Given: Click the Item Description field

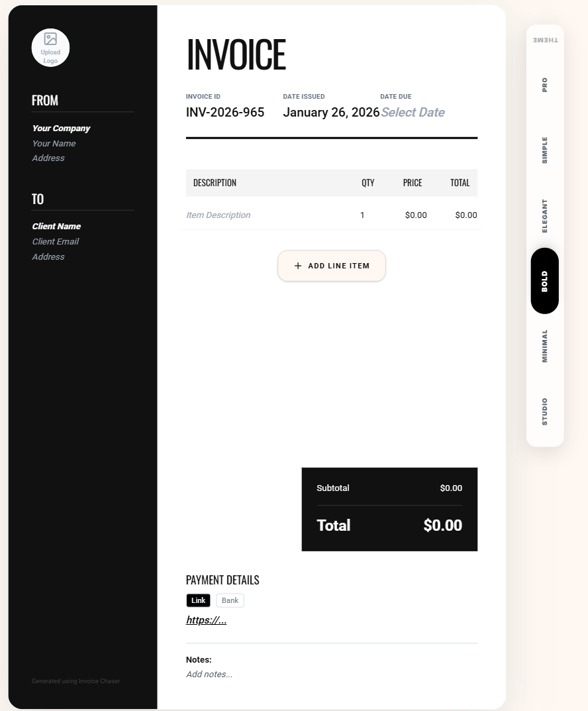Looking at the screenshot, I should point(219,215).
